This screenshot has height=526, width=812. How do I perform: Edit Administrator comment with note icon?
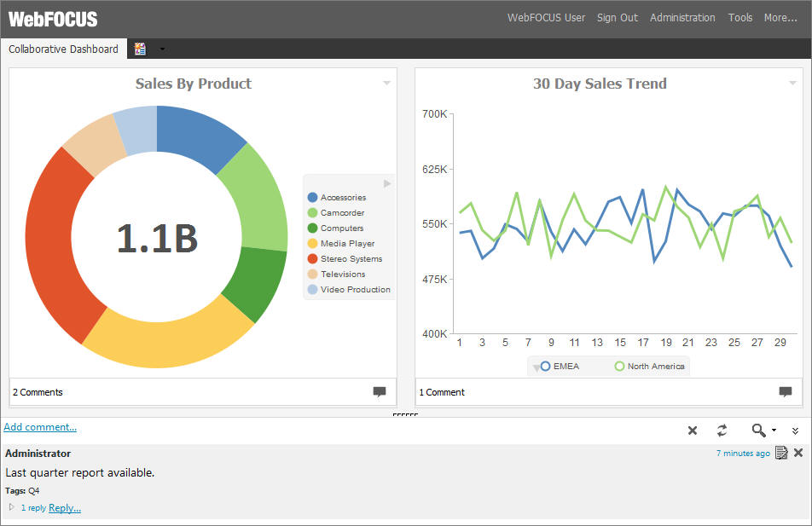(x=781, y=453)
